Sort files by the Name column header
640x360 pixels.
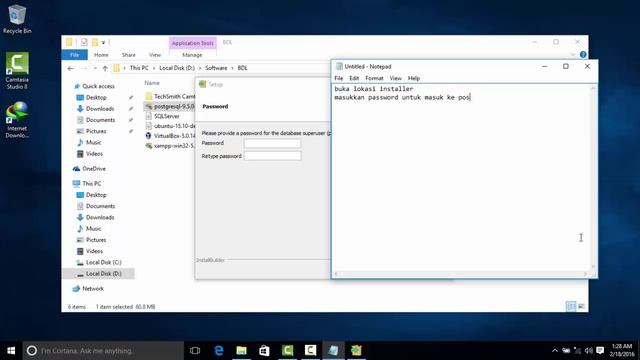[x=152, y=83]
